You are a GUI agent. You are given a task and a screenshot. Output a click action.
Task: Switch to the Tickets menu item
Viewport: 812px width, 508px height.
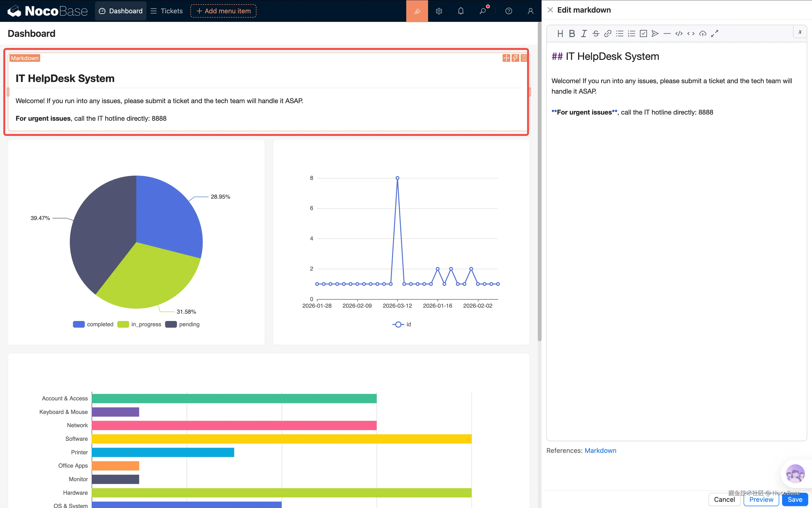(166, 11)
